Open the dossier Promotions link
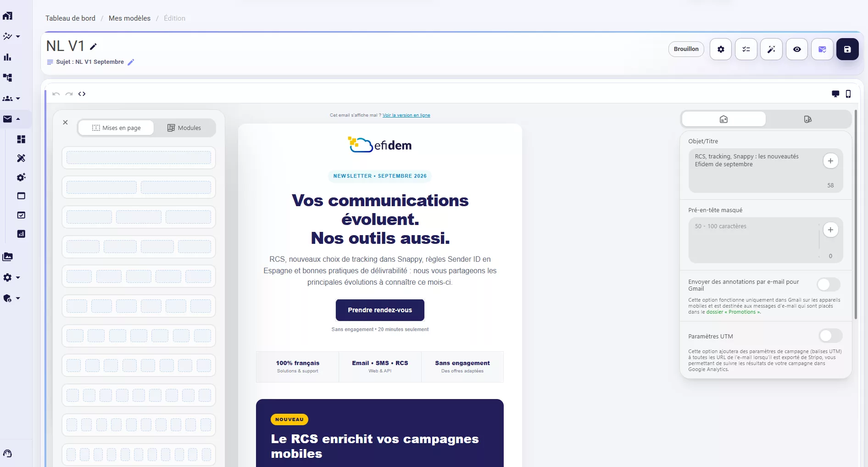The image size is (868, 467). [733, 312]
